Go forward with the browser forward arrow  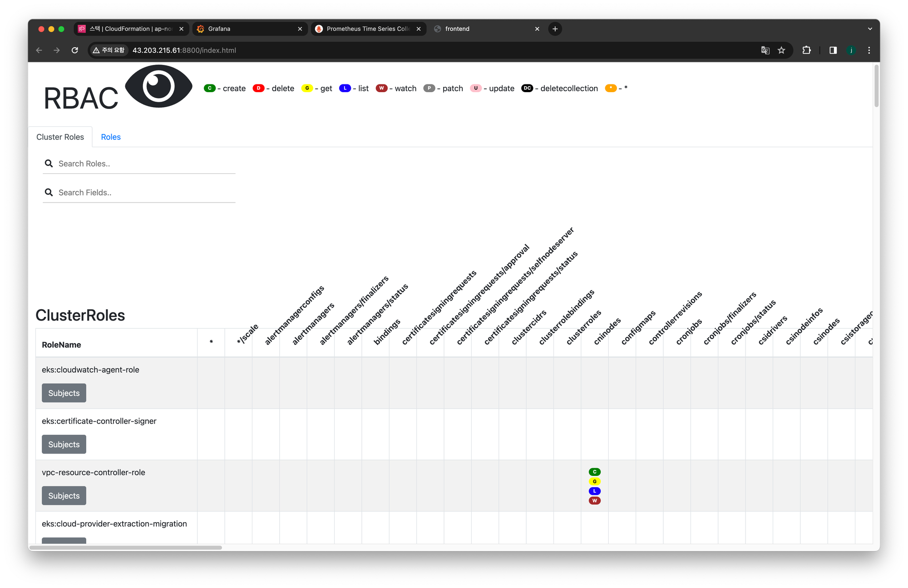57,50
